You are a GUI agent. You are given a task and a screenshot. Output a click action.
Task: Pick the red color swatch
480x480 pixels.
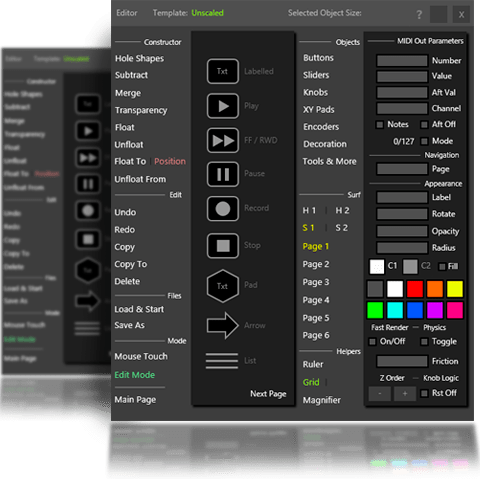pyautogui.click(x=415, y=289)
